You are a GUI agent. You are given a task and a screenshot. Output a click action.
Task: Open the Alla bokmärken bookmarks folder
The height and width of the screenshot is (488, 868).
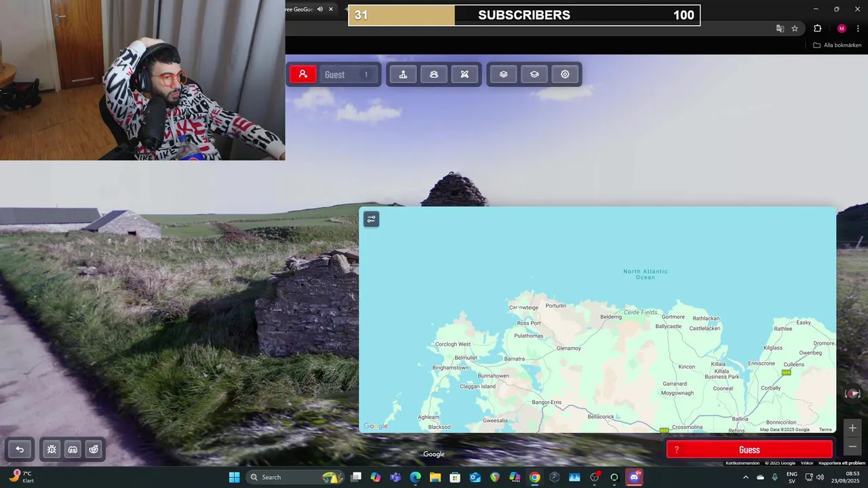(x=837, y=45)
